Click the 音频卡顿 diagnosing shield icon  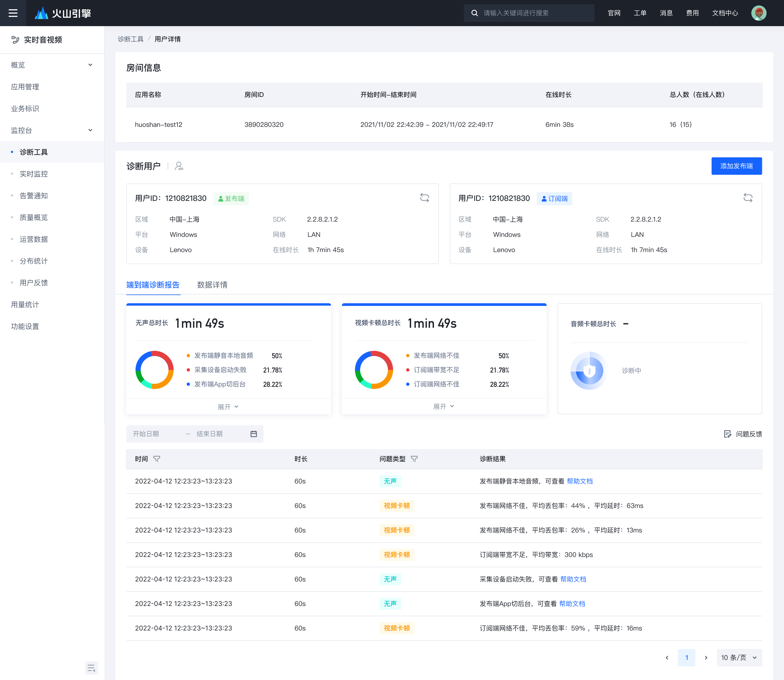589,370
